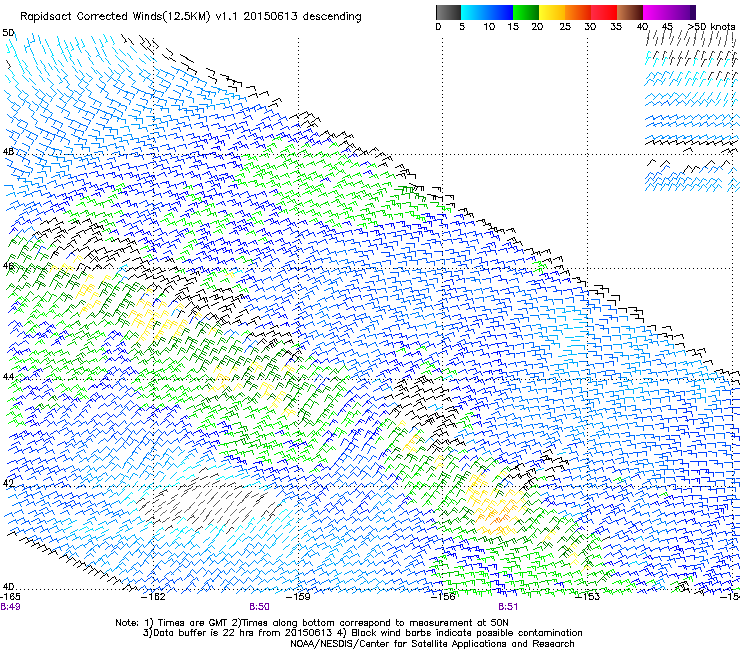Image resolution: width=740 pixels, height=650 pixels.
Task: Click the Rapidscat Corrected Winds title text
Action: (x=191, y=17)
